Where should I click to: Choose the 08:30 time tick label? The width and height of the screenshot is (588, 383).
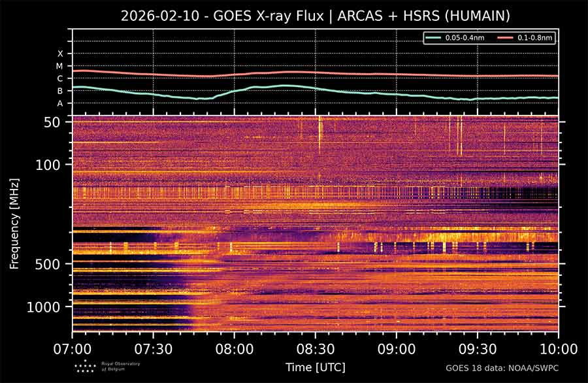(x=315, y=348)
